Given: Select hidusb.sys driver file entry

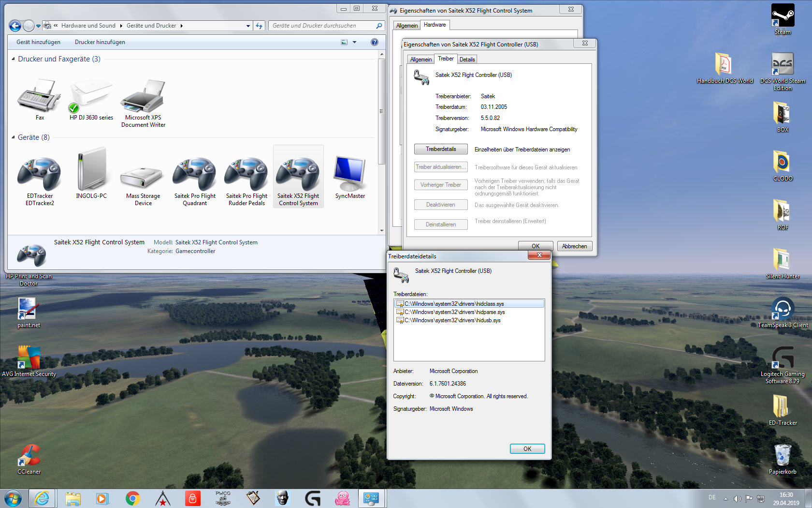Looking at the screenshot, I should (x=469, y=320).
